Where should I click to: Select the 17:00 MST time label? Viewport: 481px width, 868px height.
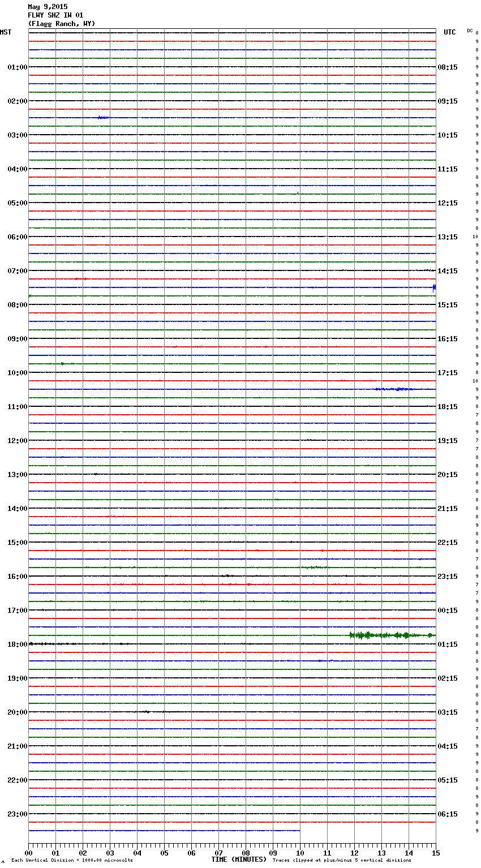pos(18,611)
